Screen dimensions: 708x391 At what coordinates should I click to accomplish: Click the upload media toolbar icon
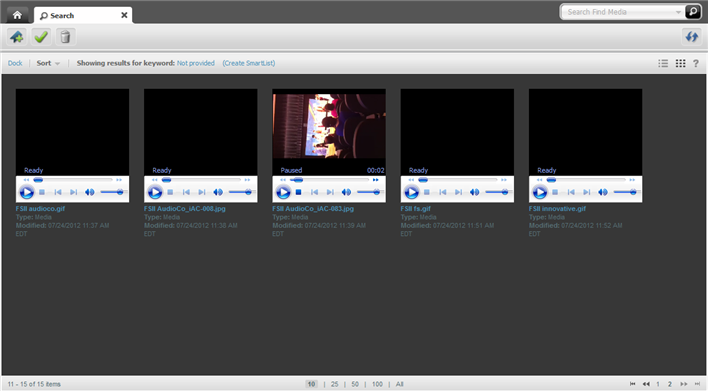tap(17, 37)
